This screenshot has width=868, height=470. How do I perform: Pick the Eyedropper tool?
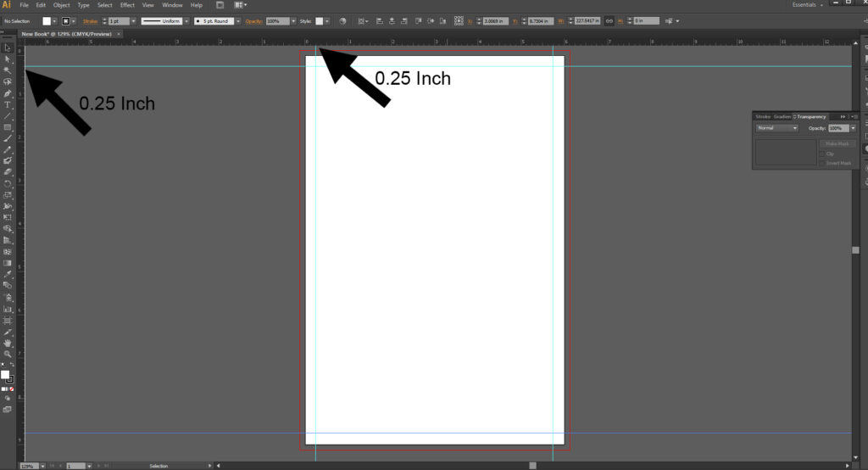coord(7,274)
